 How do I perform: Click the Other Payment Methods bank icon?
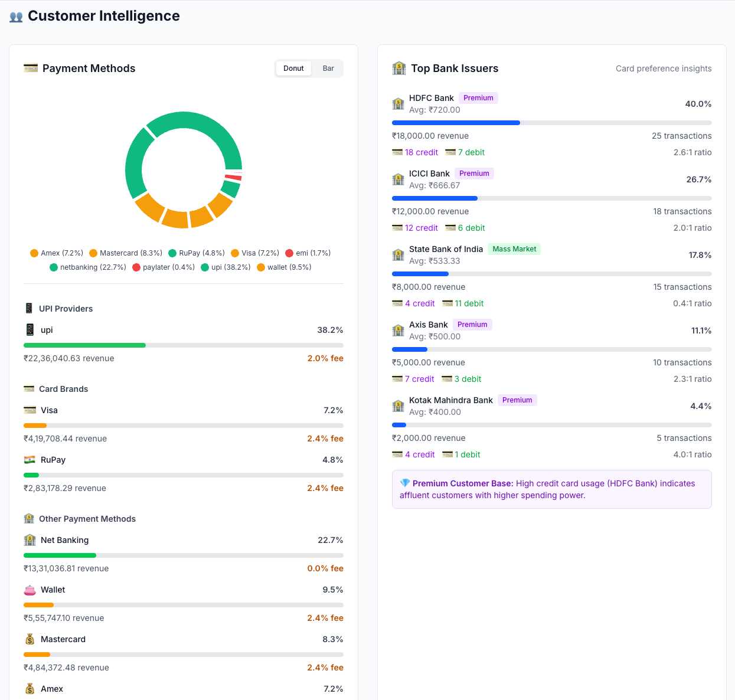click(29, 518)
